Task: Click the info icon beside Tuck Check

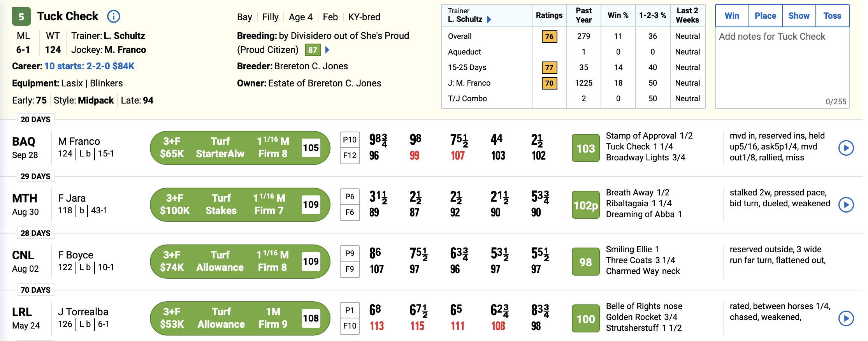Action: click(x=113, y=16)
